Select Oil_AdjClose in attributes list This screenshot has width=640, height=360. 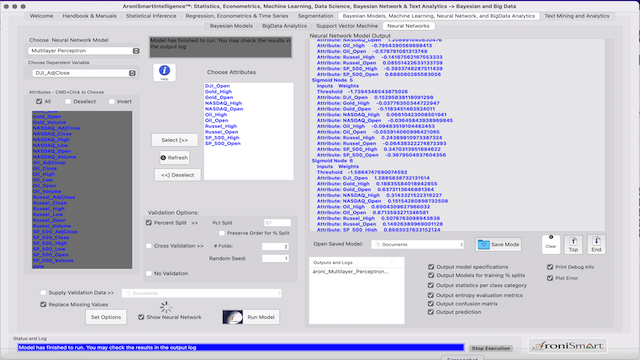49,162
